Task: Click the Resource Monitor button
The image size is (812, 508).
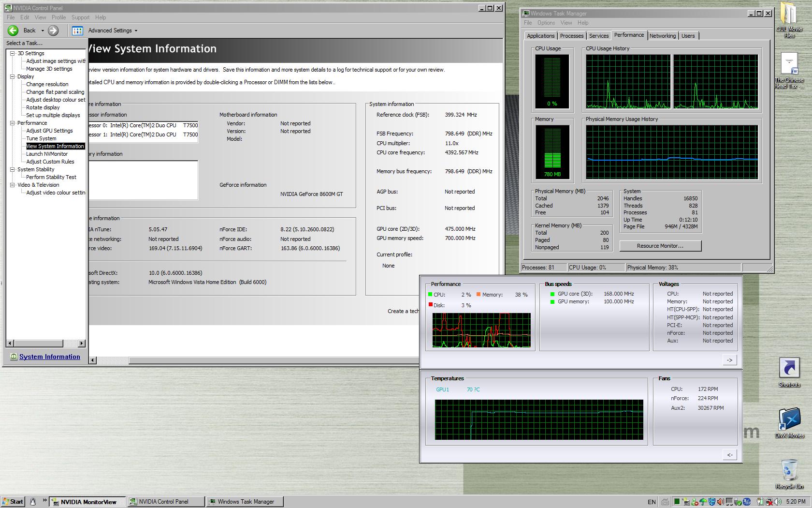Action: click(660, 246)
